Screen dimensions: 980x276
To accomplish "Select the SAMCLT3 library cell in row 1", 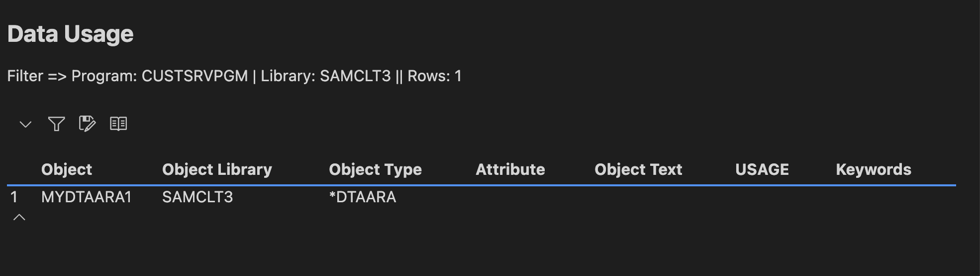I will [197, 197].
